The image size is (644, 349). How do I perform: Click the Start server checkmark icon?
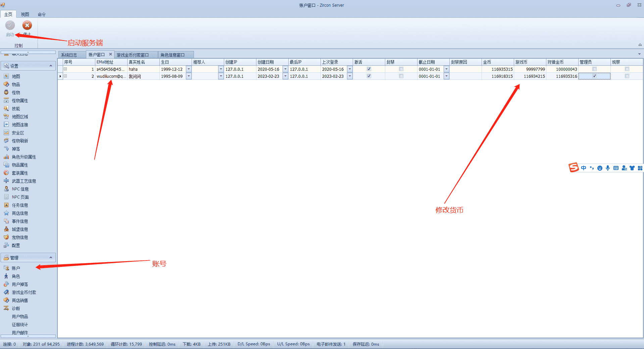tap(10, 25)
